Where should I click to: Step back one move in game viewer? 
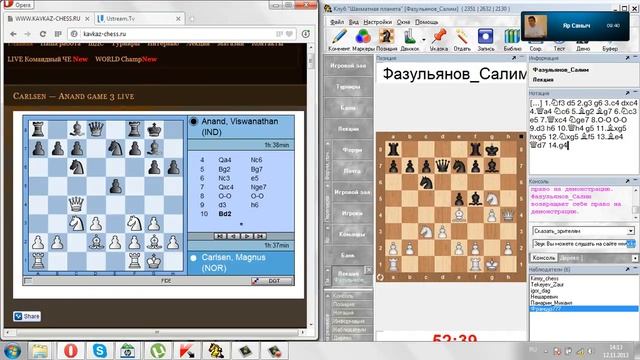tap(233, 236)
